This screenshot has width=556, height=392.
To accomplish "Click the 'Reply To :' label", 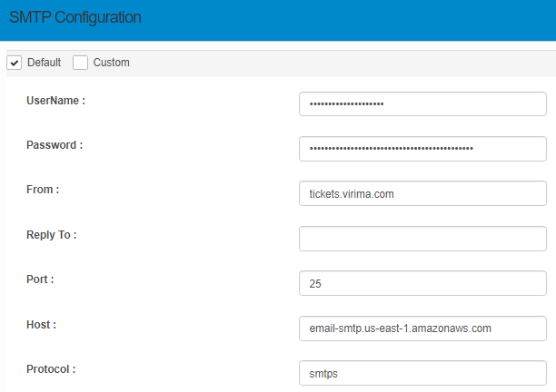I will click(x=51, y=235).
